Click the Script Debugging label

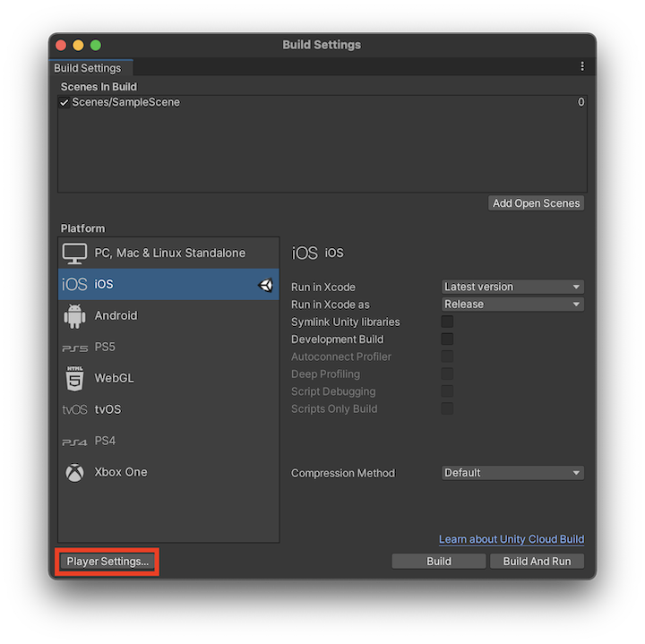click(x=333, y=391)
